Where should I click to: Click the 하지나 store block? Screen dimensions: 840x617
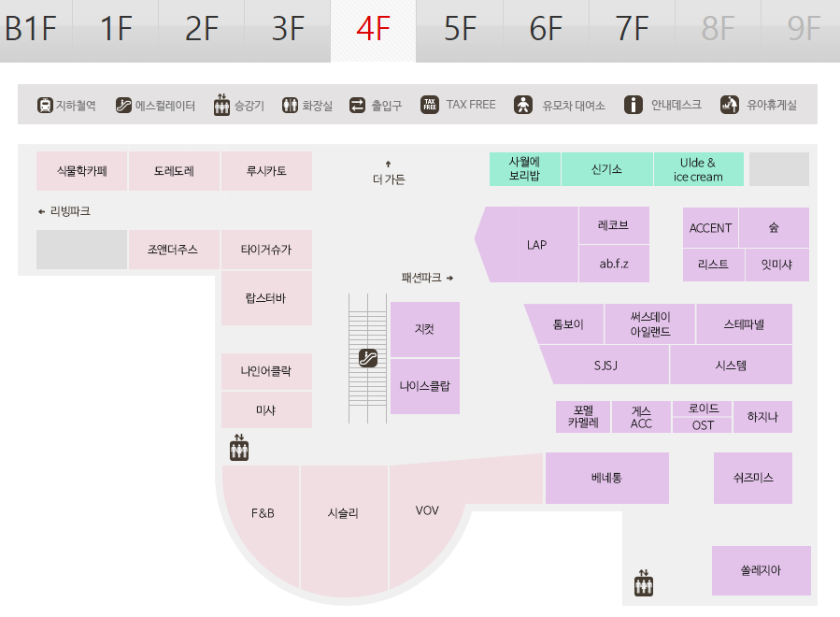click(762, 417)
